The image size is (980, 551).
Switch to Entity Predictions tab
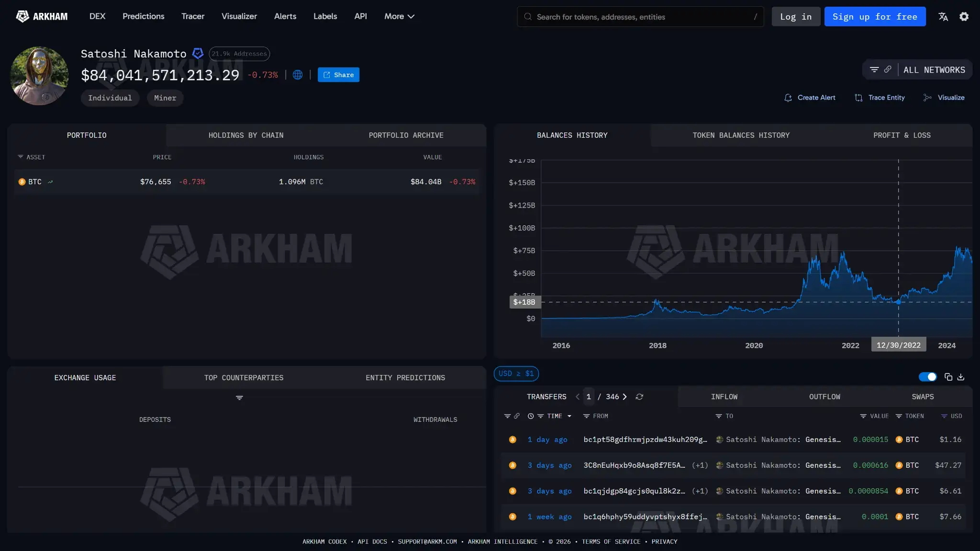click(x=405, y=378)
